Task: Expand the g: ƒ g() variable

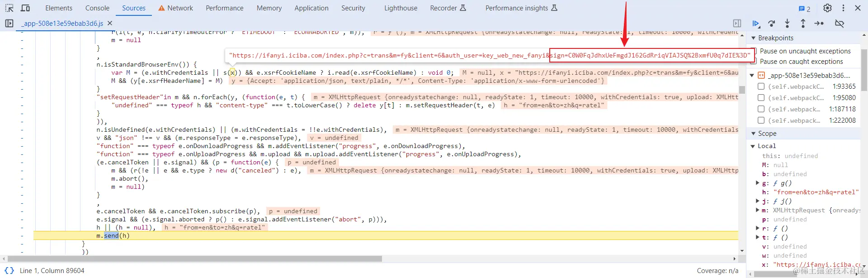Action: pos(758,183)
